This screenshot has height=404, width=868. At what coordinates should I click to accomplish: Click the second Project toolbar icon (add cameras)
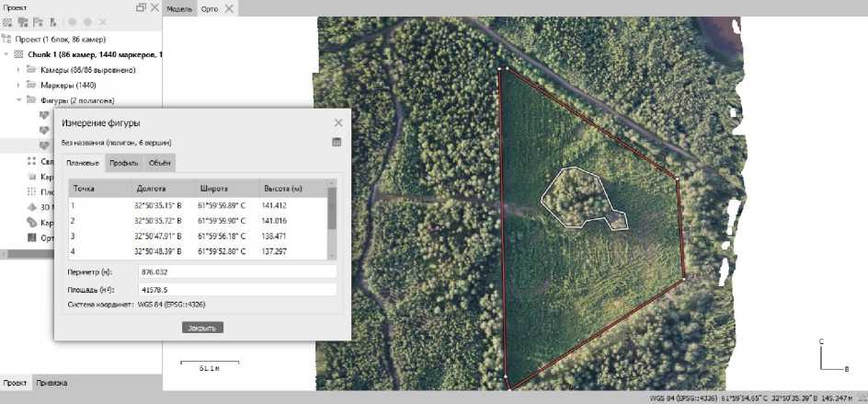[x=23, y=23]
